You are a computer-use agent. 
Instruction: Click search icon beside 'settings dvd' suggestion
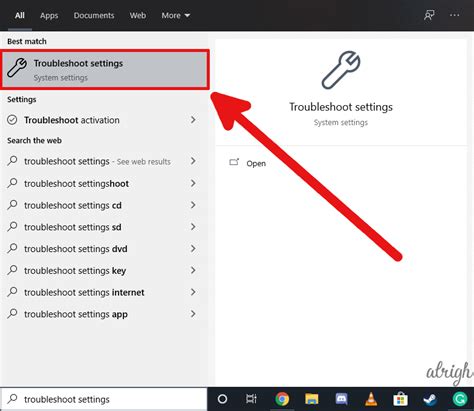point(12,248)
